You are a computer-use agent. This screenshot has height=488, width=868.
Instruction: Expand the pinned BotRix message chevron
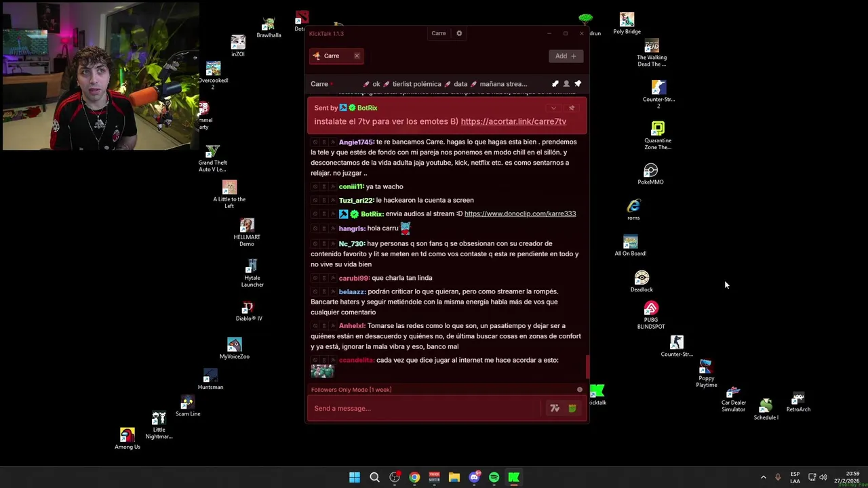tap(553, 108)
